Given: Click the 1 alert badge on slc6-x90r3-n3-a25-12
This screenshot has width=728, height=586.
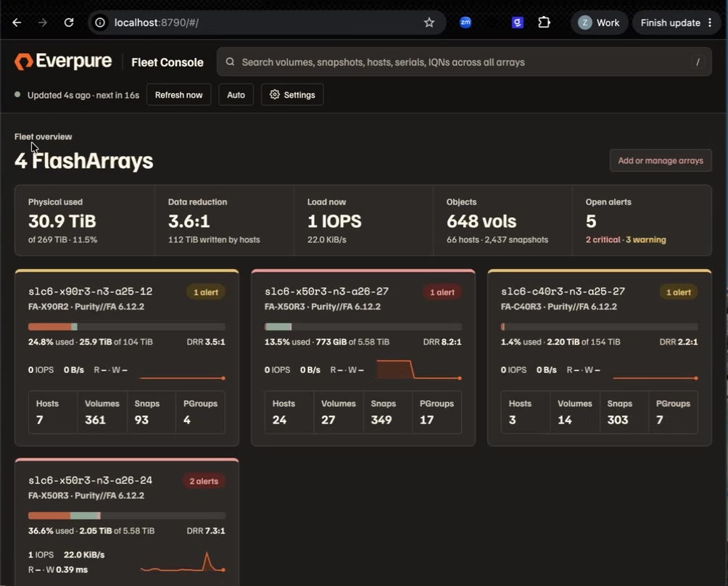Looking at the screenshot, I should pyautogui.click(x=206, y=292).
